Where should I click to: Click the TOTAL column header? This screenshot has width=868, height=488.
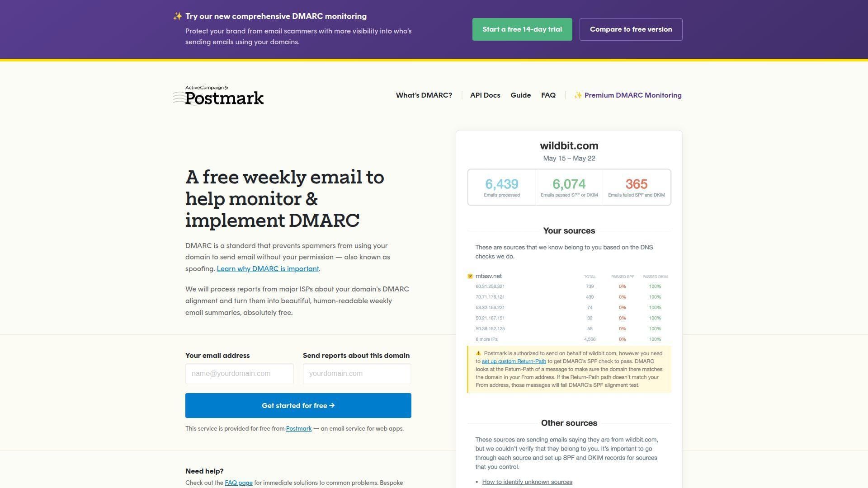(590, 277)
